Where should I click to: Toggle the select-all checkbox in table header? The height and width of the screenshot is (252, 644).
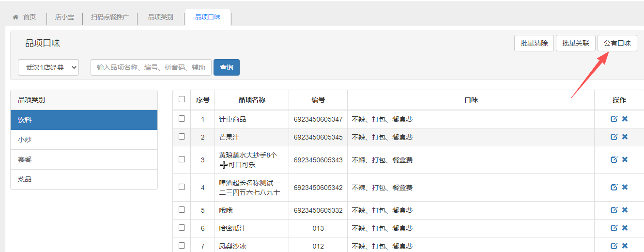point(182,99)
